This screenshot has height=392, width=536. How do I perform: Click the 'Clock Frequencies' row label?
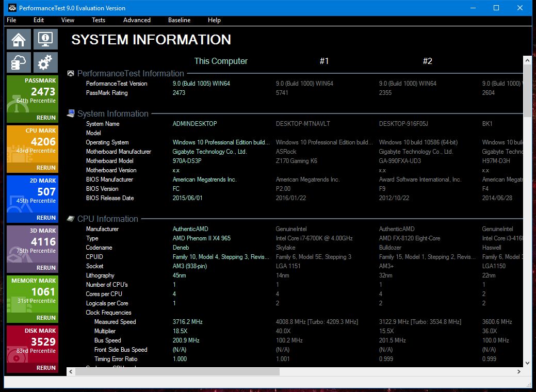click(x=108, y=313)
